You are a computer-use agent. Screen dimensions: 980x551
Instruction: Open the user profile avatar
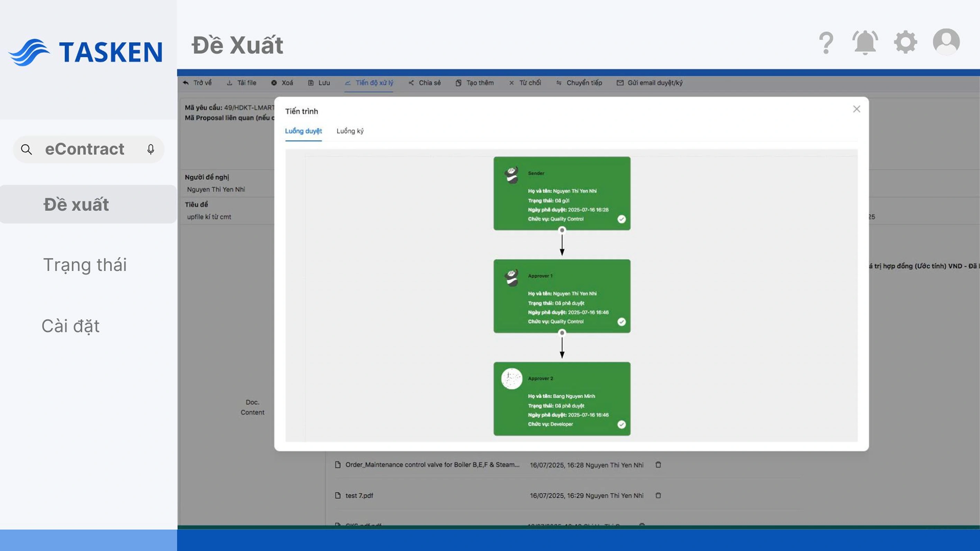[946, 42]
